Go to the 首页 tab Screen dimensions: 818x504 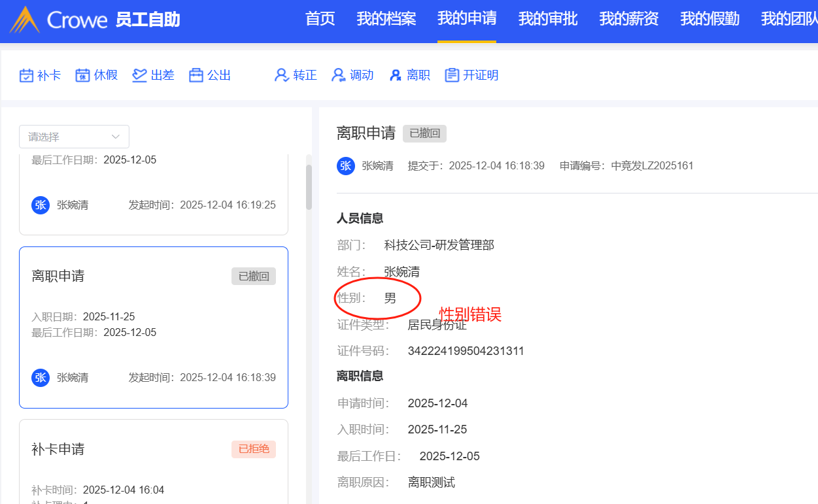(x=320, y=19)
